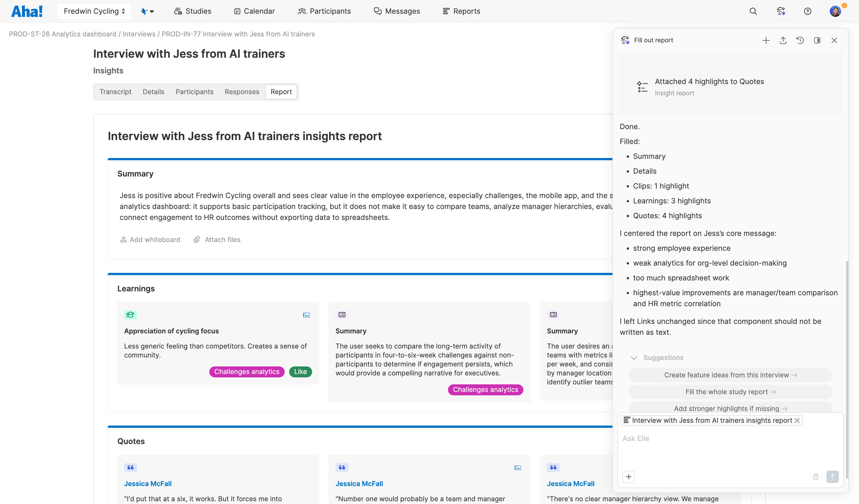
Task: Open the Messages menu
Action: 397,11
